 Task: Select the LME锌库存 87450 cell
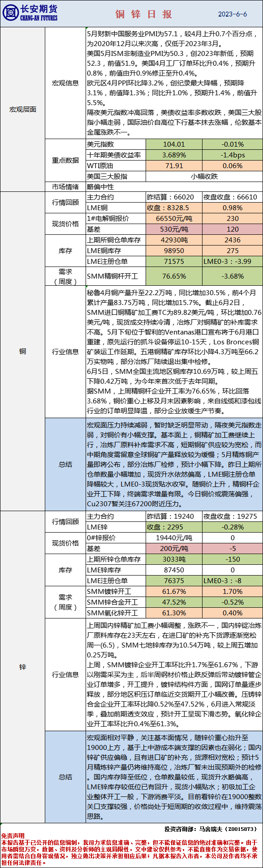pyautogui.click(x=174, y=570)
